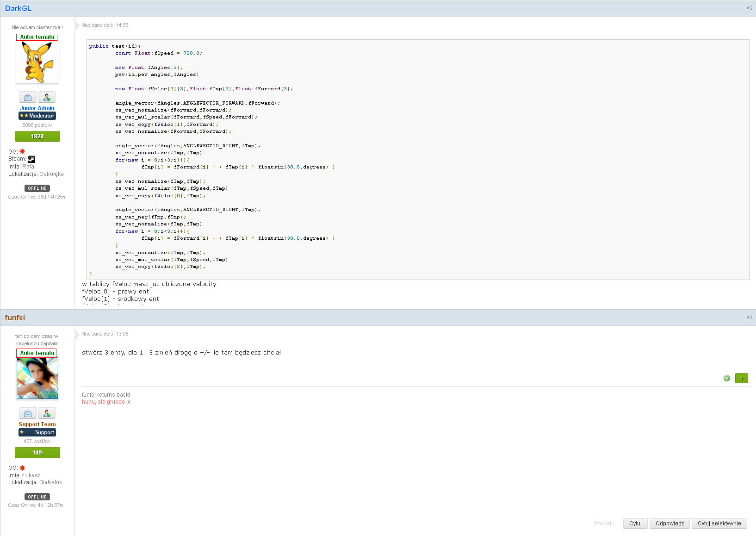Screen dimensions: 756x536
Task: Open DarkGL's Steam profile icon
Action: click(31, 159)
